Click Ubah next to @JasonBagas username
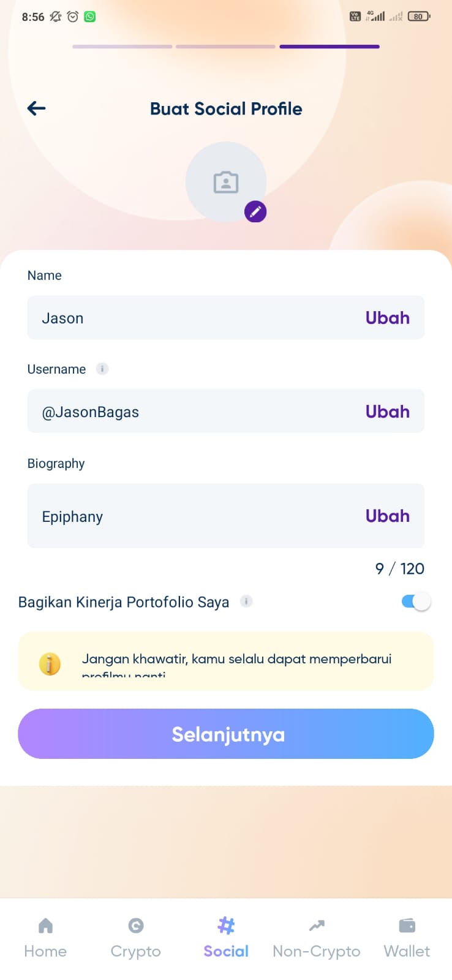Image resolution: width=452 pixels, height=980 pixels. point(388,412)
